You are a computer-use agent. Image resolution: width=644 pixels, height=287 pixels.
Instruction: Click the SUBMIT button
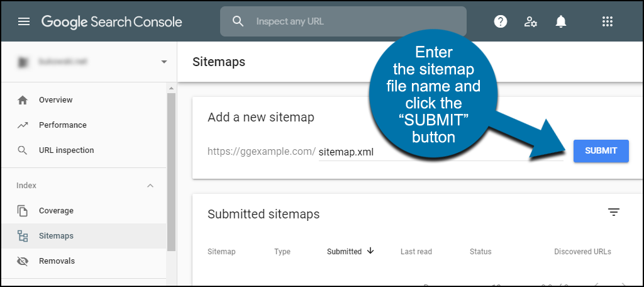coord(601,151)
